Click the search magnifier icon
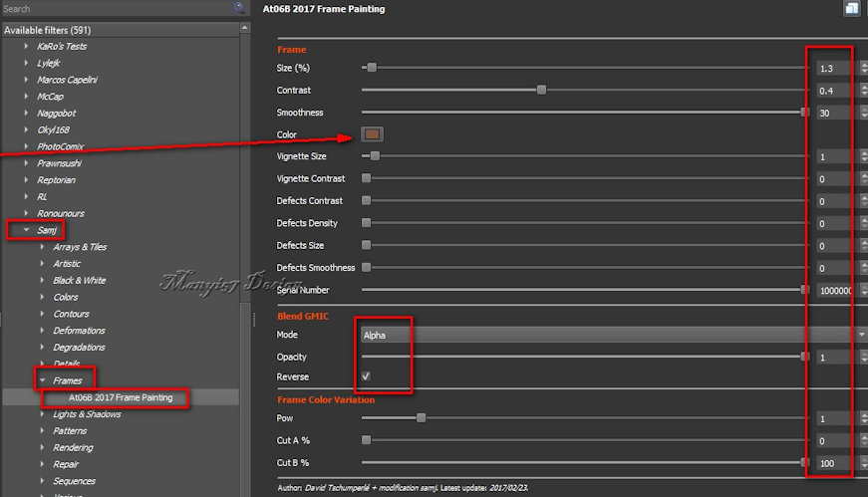868x497 pixels. click(x=239, y=8)
